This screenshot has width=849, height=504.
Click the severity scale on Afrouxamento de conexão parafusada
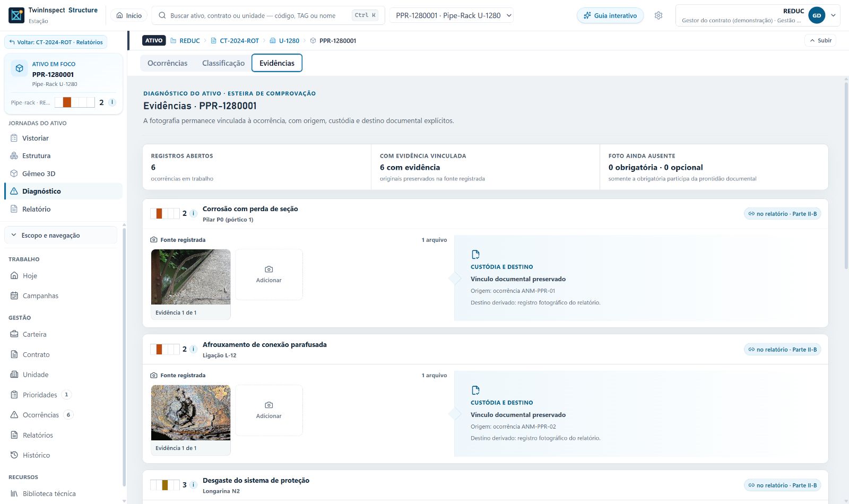coord(165,349)
